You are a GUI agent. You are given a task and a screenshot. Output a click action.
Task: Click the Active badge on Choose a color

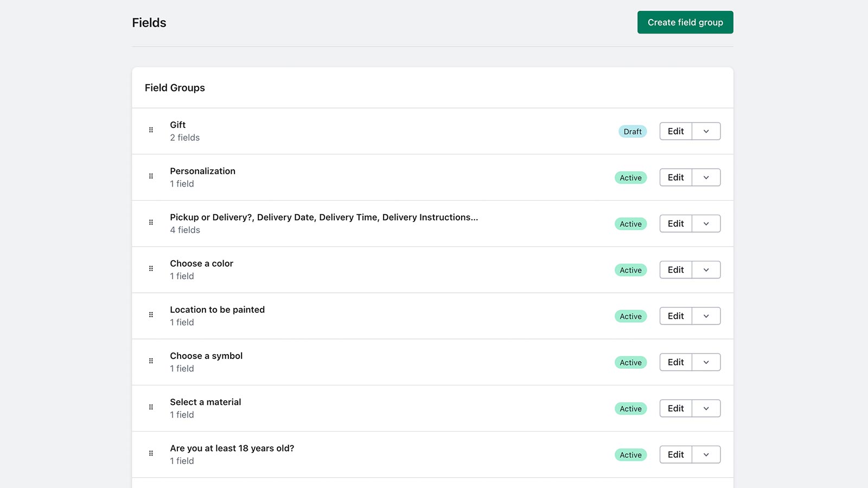[x=630, y=269]
